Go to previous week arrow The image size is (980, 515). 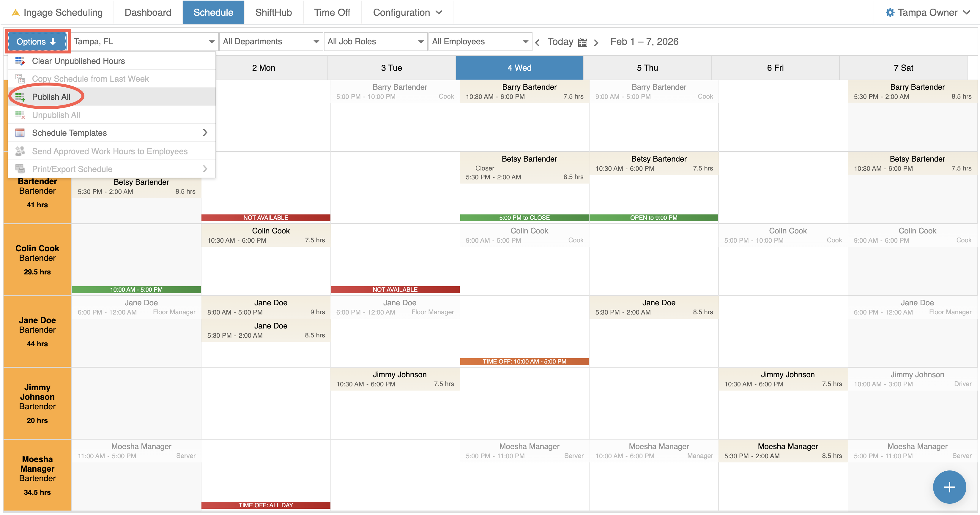tap(537, 42)
